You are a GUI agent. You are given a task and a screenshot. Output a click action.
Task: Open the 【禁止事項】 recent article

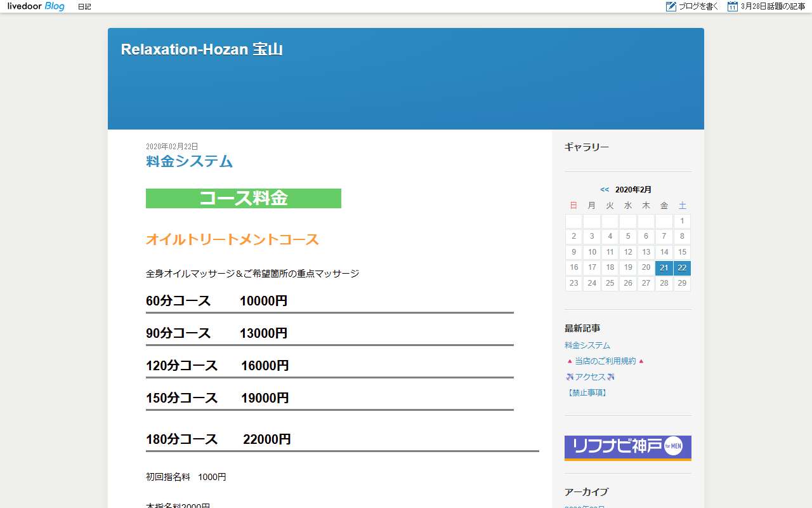(x=587, y=393)
